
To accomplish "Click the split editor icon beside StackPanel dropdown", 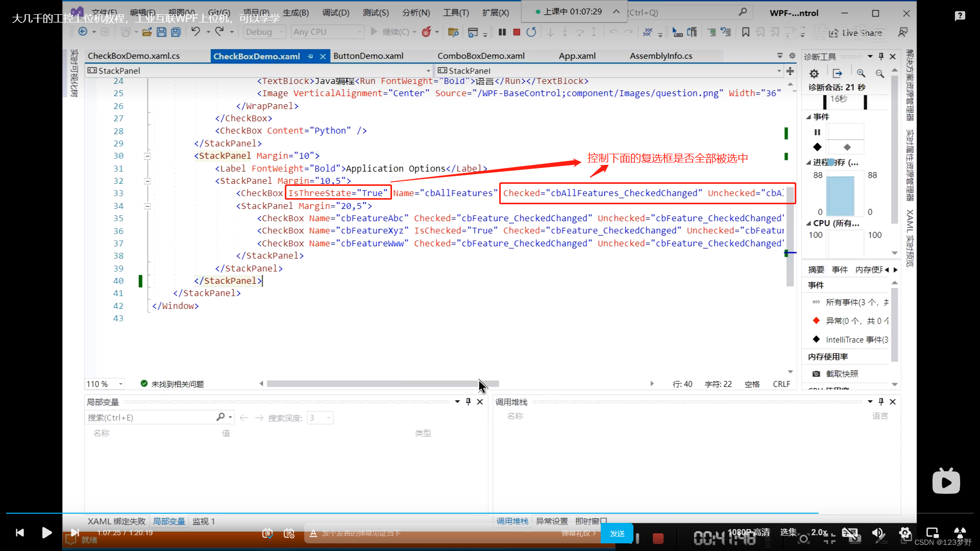I will (790, 71).
